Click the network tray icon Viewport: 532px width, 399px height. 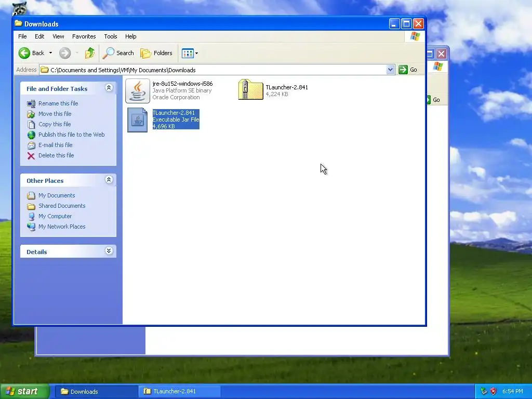484,391
